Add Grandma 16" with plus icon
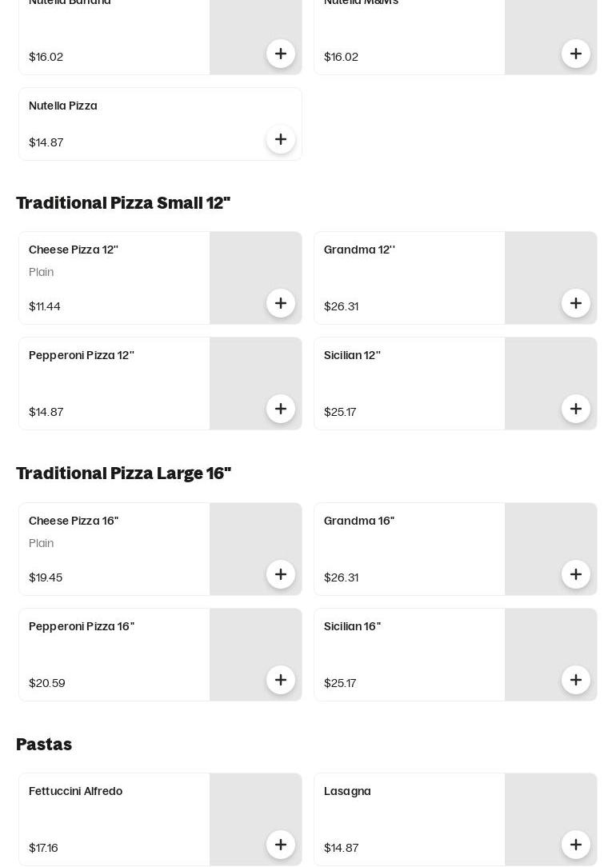616x867 pixels. coord(576,574)
